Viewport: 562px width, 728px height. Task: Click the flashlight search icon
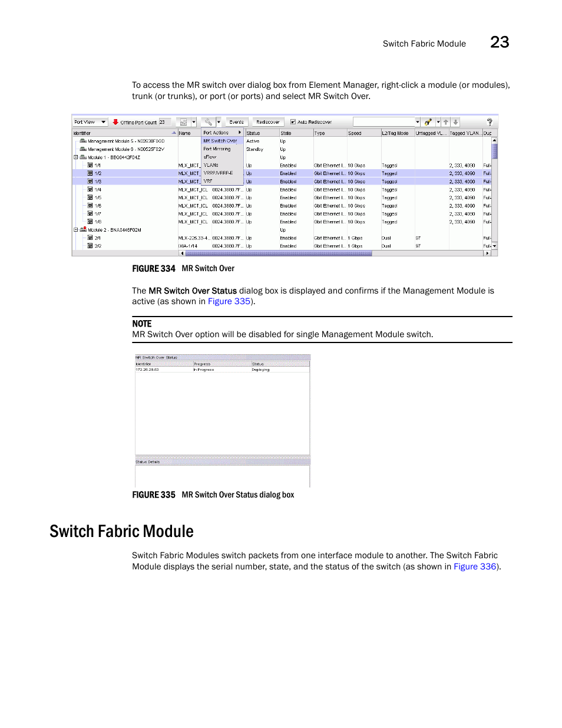428,122
